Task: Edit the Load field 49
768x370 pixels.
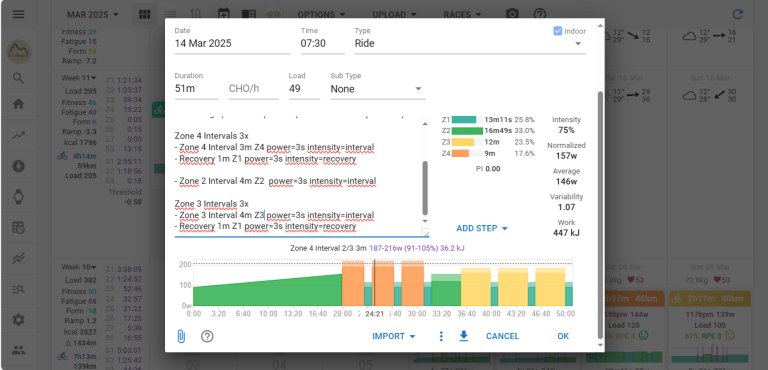Action: (x=304, y=89)
